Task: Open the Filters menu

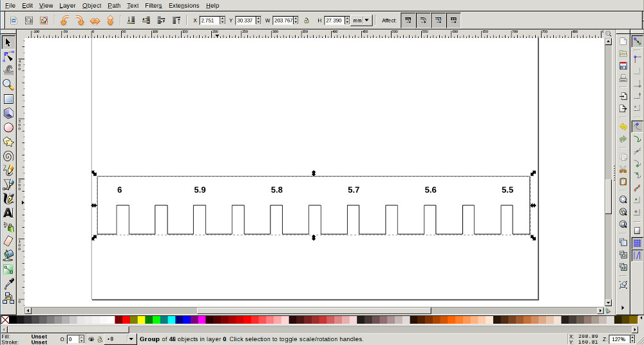Action: pos(154,5)
